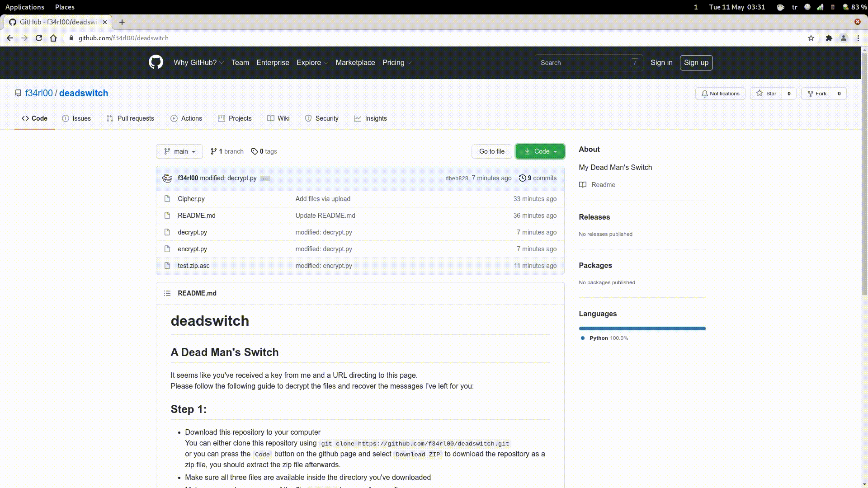The image size is (868, 488).
Task: Open the main branch dropdown
Action: point(179,151)
